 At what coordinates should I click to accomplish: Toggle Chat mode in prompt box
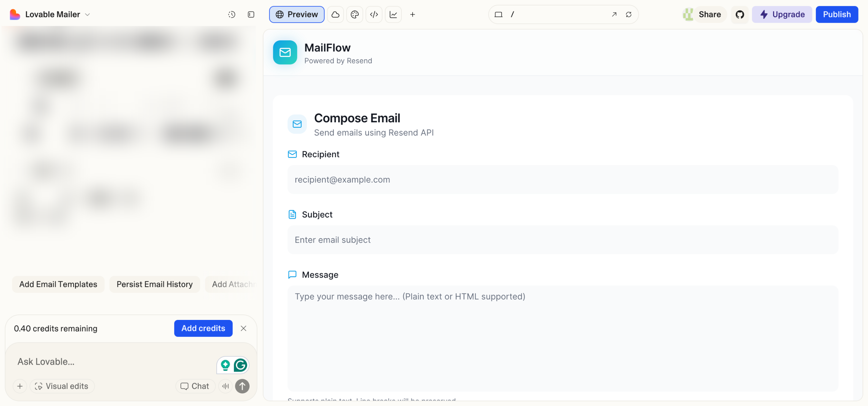pos(195,386)
